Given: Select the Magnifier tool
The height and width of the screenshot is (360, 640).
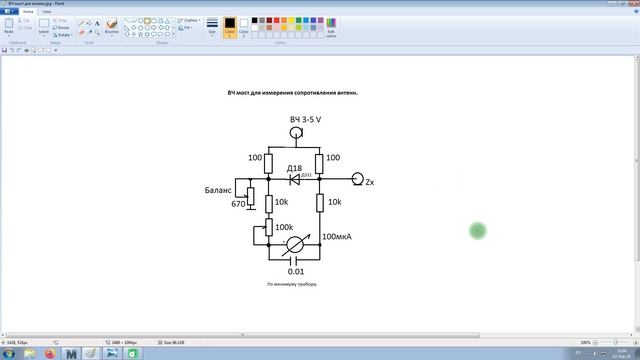Looking at the screenshot, I should (97, 32).
